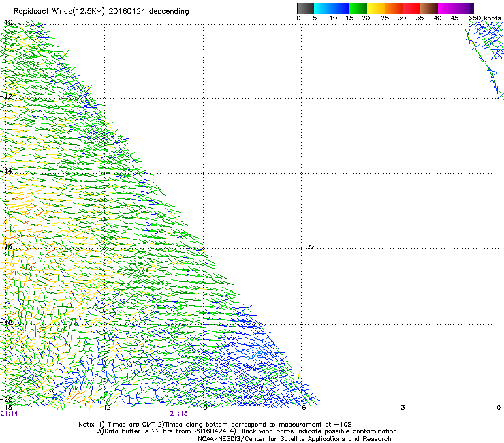The width and height of the screenshot is (504, 443).
Task: Click the '-20' latitude label on the left axis
Action: [6, 399]
